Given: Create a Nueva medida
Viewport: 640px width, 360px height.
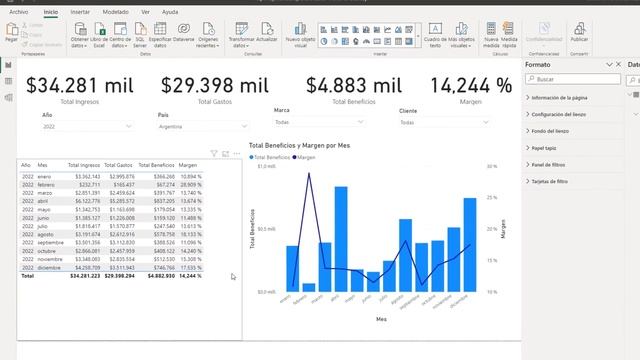Looking at the screenshot, I should 491,35.
